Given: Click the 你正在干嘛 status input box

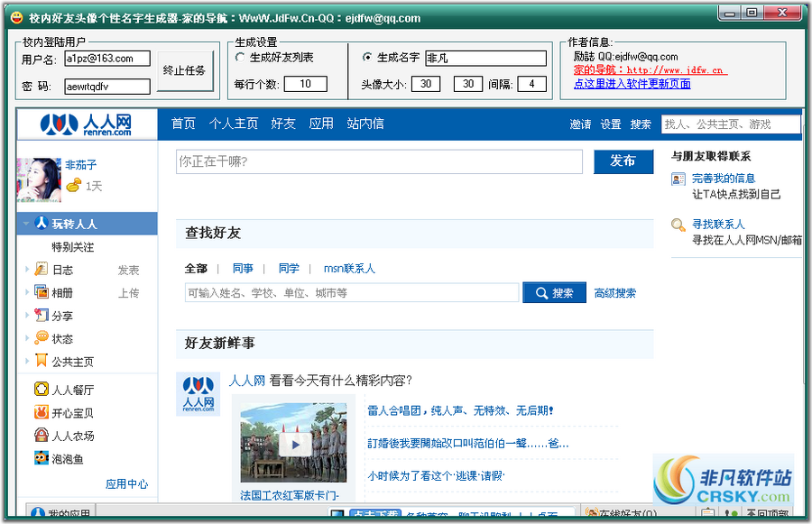Looking at the screenshot, I should click(x=379, y=161).
